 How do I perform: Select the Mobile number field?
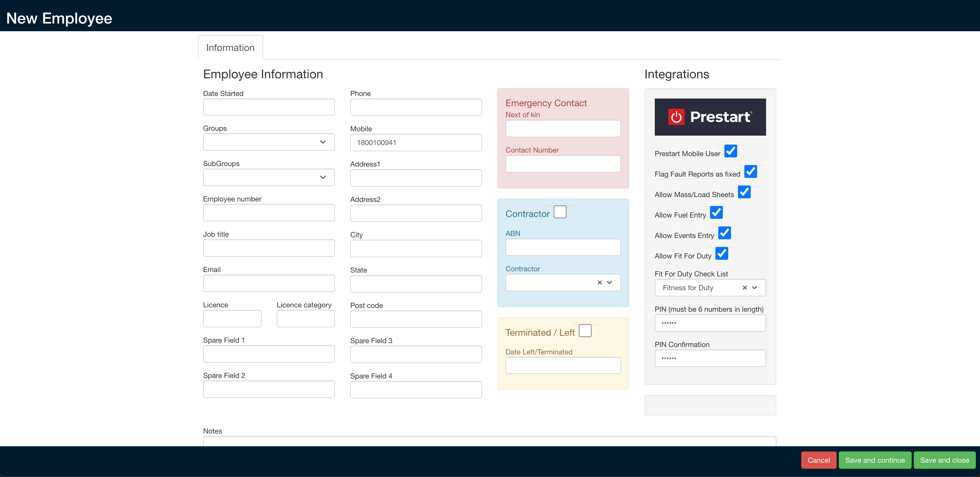416,142
